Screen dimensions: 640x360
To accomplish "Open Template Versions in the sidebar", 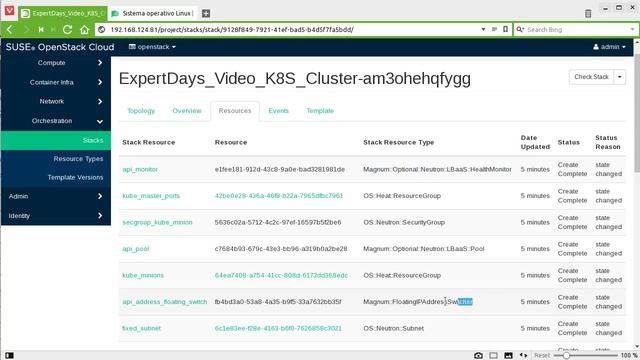I will pyautogui.click(x=56, y=178).
